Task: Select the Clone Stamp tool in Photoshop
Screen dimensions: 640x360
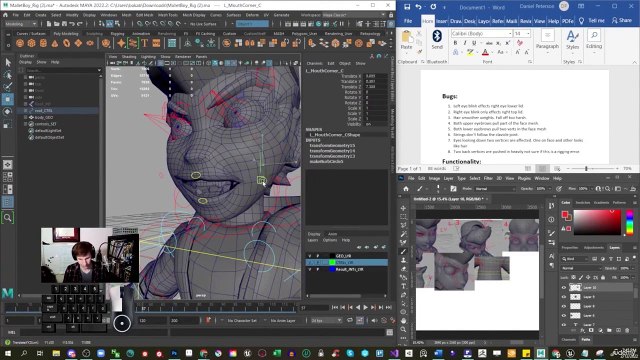Action: click(403, 260)
